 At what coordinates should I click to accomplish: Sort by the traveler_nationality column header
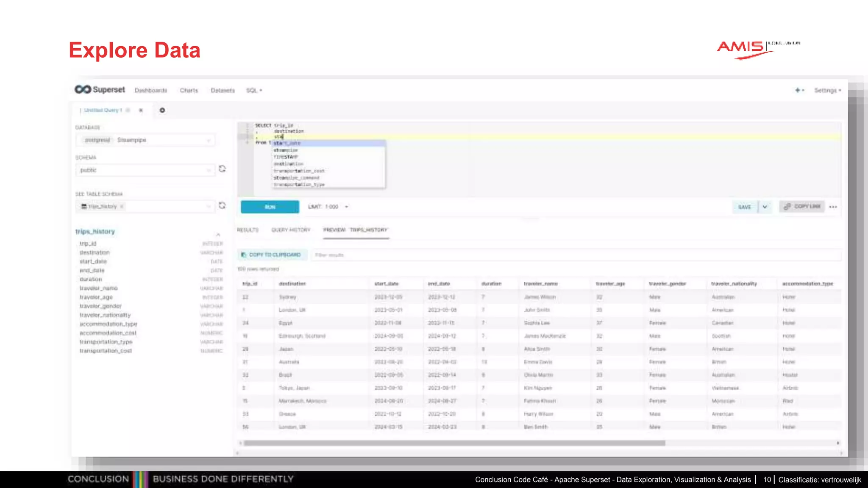tap(734, 283)
